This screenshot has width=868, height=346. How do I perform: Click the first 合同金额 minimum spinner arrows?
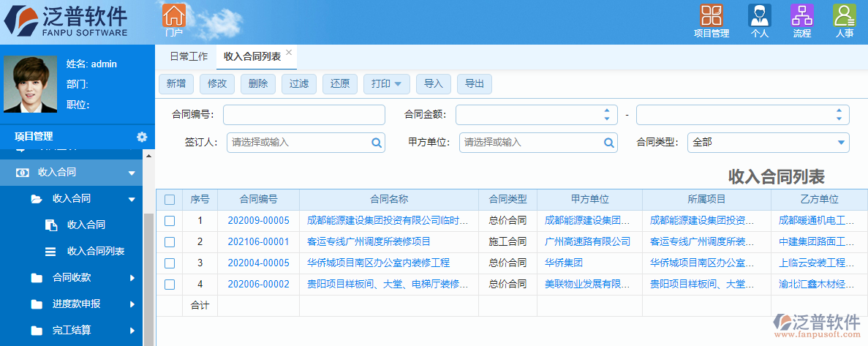tap(607, 115)
